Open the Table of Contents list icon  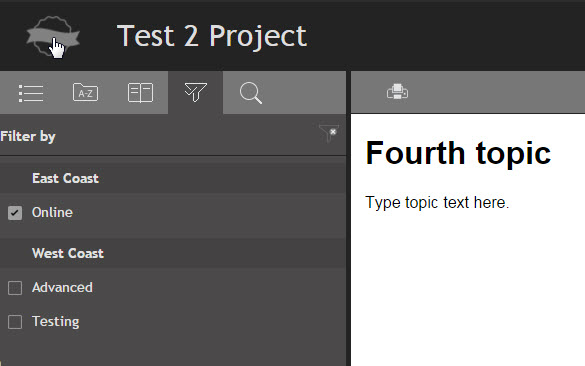pos(31,93)
